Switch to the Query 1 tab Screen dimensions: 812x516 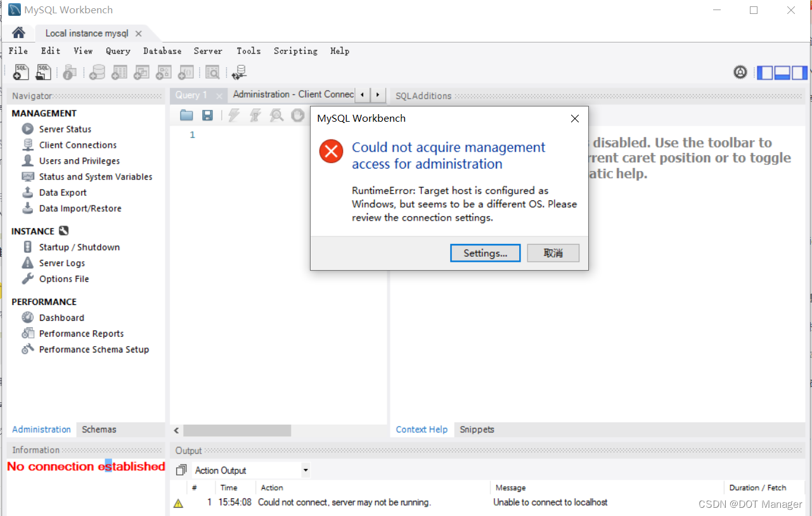click(191, 95)
